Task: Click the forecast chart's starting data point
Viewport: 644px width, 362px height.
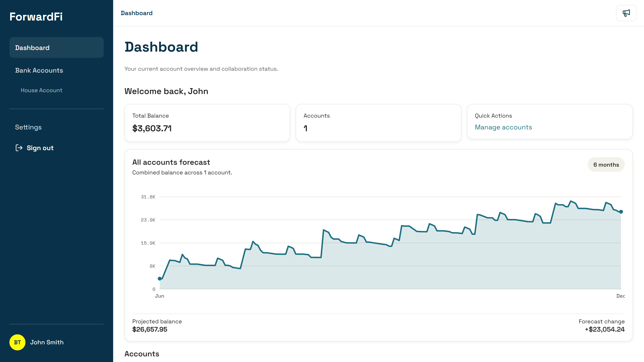Action: pos(160,279)
